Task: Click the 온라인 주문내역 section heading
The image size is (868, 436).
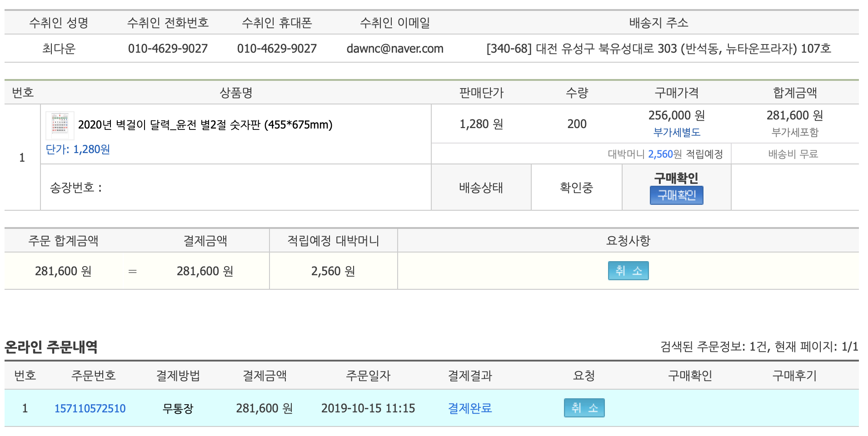Action: (x=51, y=347)
